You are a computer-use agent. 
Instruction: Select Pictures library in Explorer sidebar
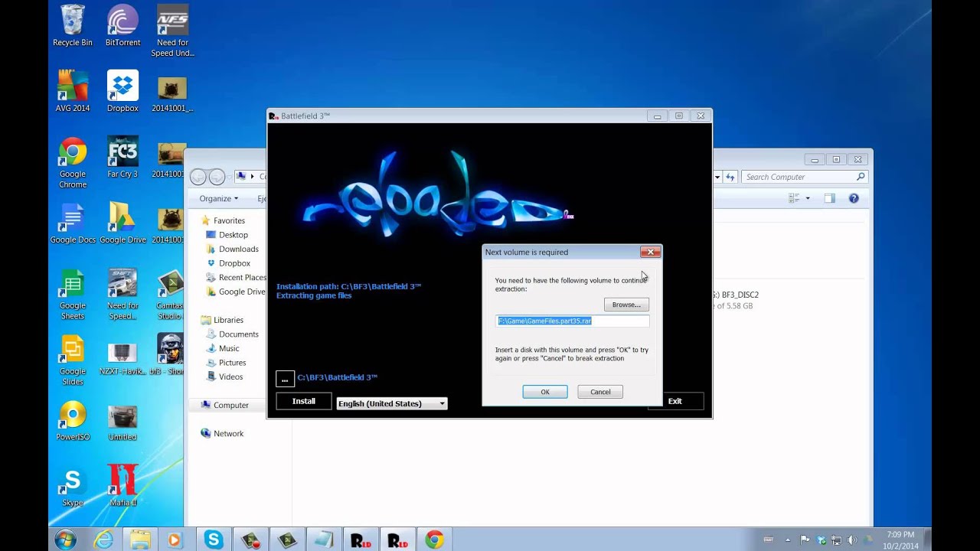pos(232,363)
